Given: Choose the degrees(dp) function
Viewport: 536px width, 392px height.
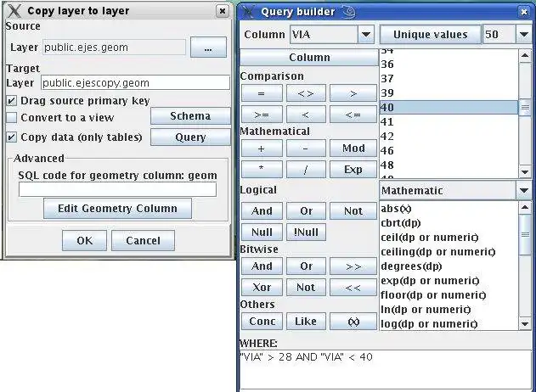Looking at the screenshot, I should click(449, 266).
